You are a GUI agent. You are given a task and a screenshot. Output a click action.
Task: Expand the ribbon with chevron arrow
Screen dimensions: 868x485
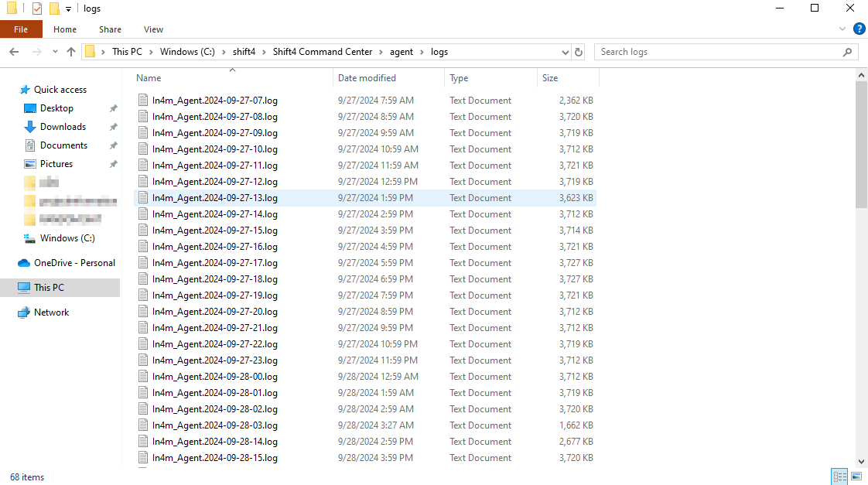(x=843, y=29)
